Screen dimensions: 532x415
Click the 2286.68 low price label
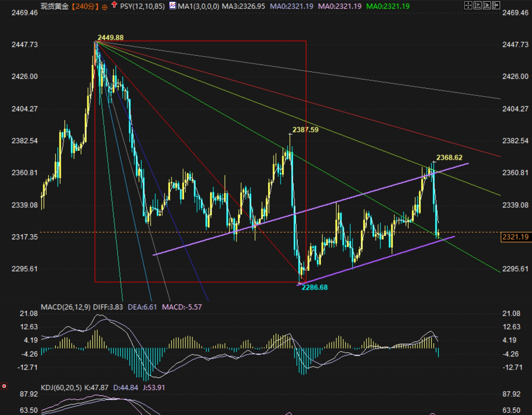(x=315, y=287)
